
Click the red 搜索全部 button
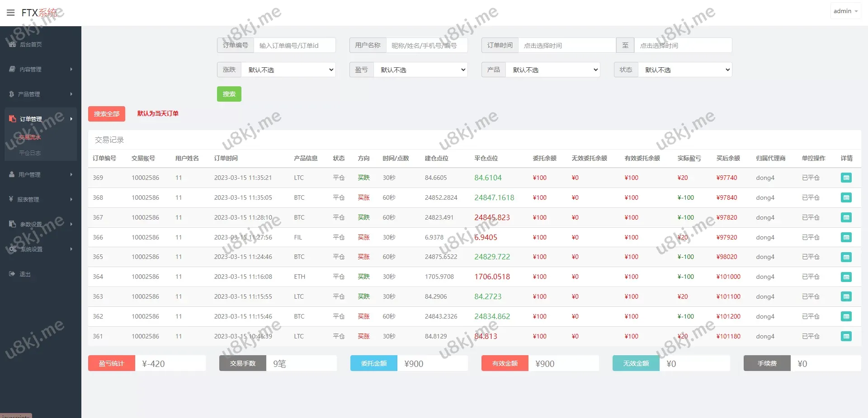[106, 114]
